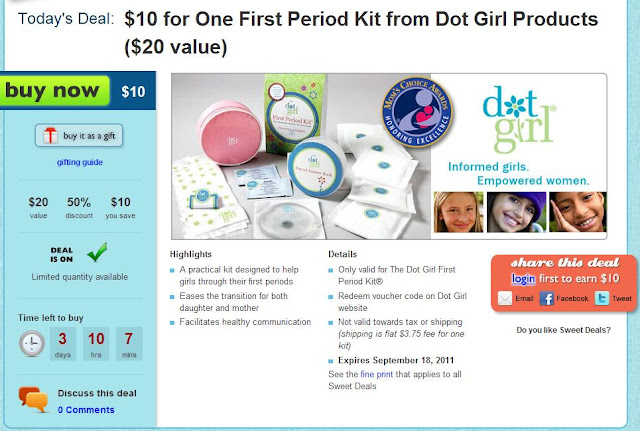This screenshot has width=640, height=431.
Task: Click the red gift box icon
Action: click(51, 135)
